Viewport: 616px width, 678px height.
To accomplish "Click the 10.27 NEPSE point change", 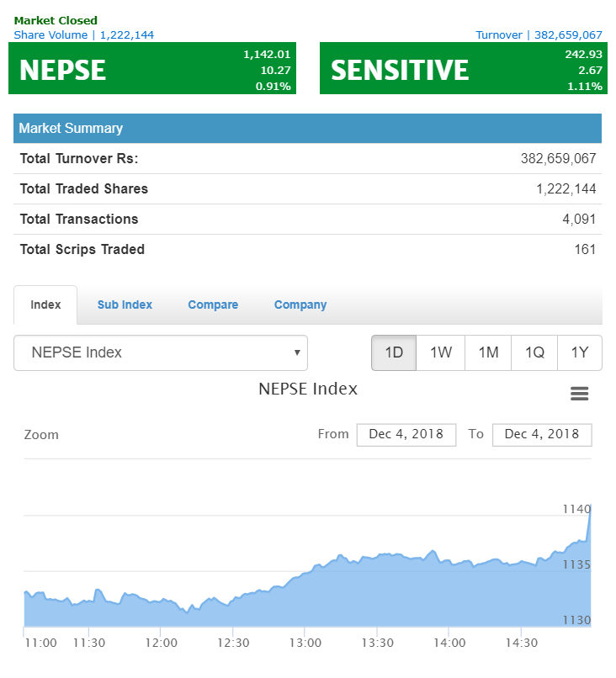I will click(x=275, y=71).
